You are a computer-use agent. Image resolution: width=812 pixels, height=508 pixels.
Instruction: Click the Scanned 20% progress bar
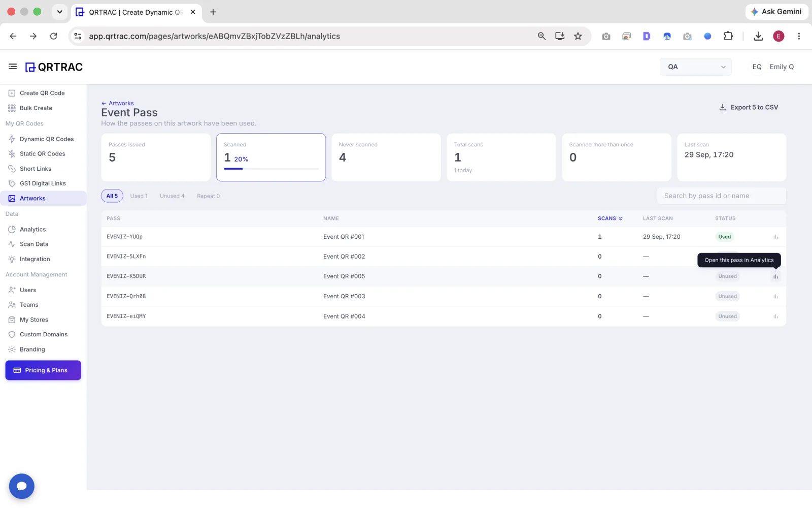271,169
